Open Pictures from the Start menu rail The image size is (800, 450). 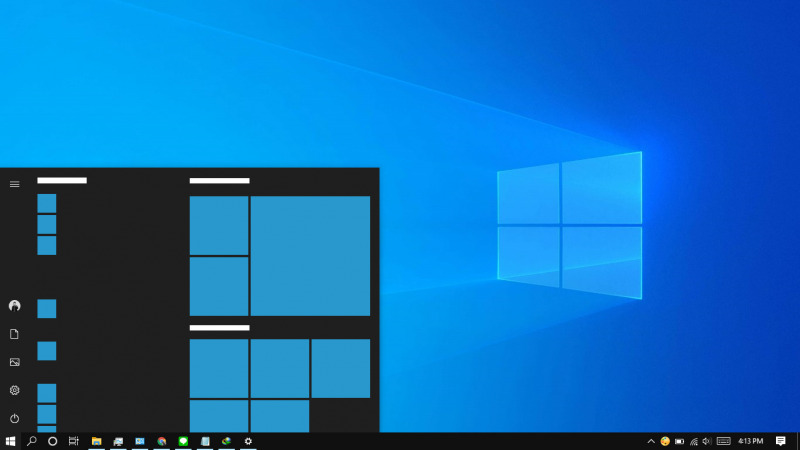pyautogui.click(x=14, y=362)
